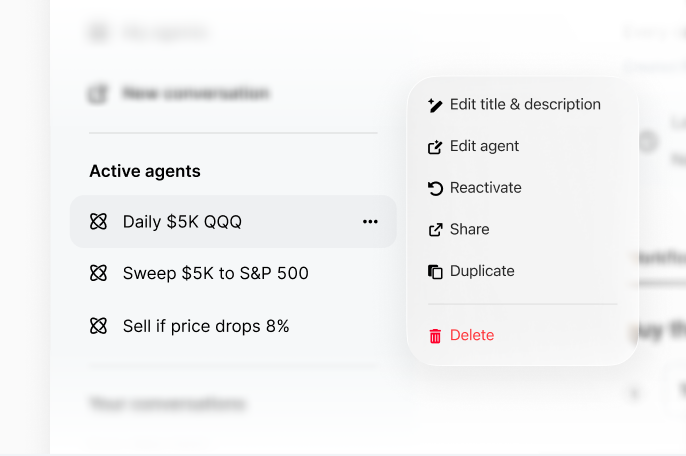Open the Daily $5K QQQ agent

pyautogui.click(x=182, y=222)
